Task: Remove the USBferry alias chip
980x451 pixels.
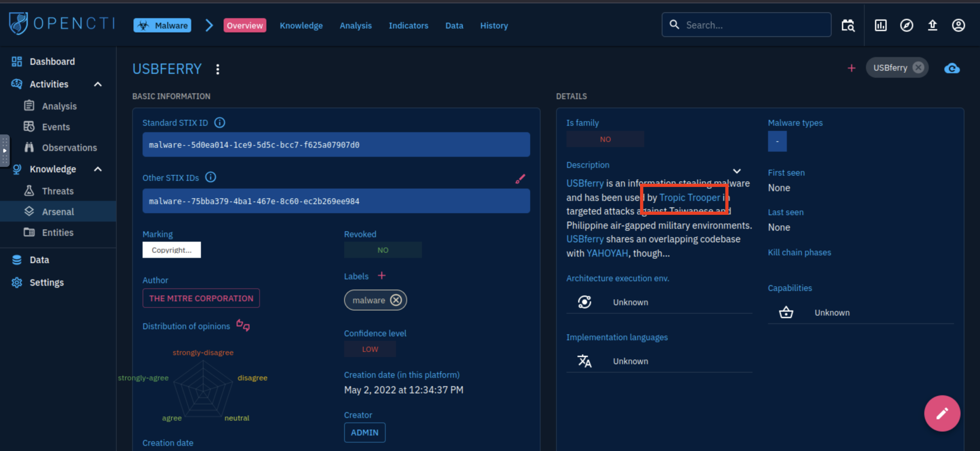Action: click(x=918, y=67)
